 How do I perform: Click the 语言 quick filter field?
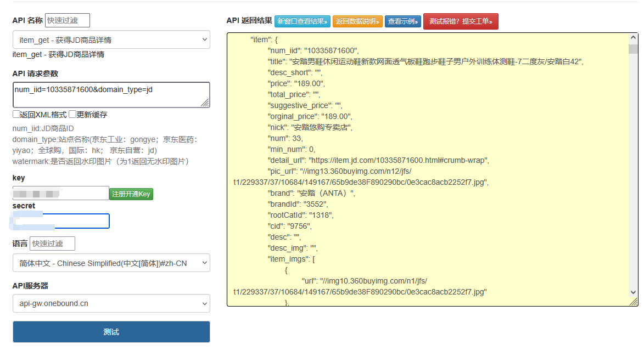point(52,244)
